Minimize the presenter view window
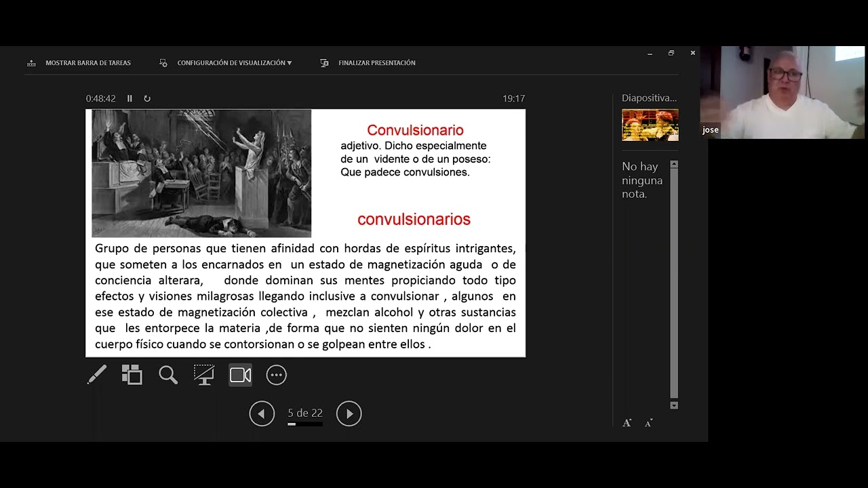Image resolution: width=868 pixels, height=488 pixels. (650, 53)
